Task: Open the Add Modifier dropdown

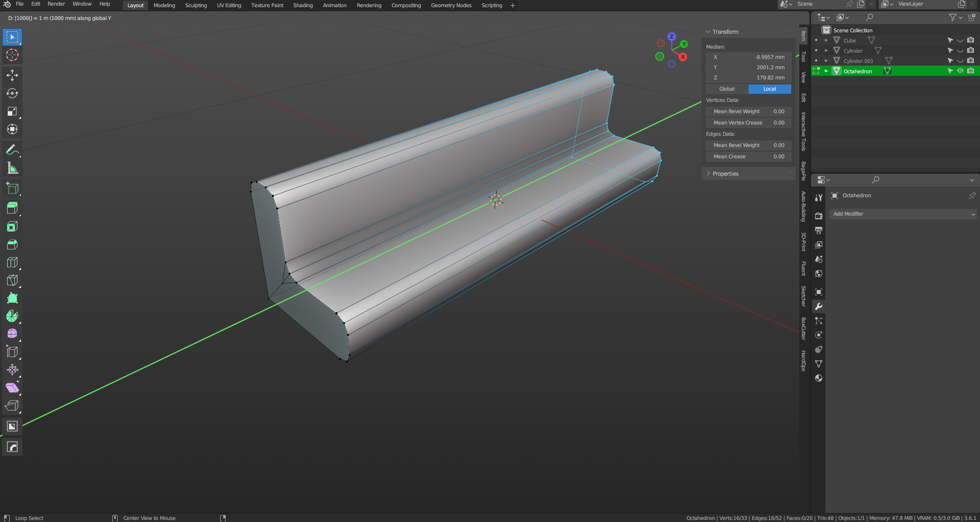Action: [x=903, y=214]
